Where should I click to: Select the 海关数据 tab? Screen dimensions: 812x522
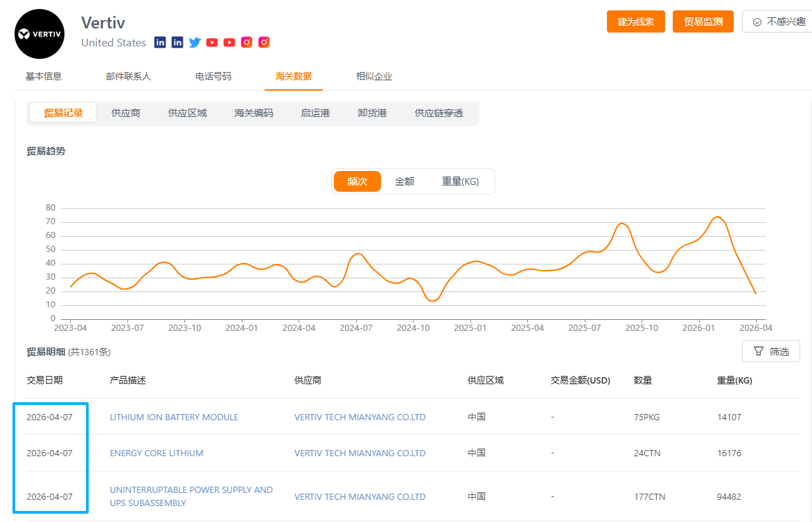[294, 77]
